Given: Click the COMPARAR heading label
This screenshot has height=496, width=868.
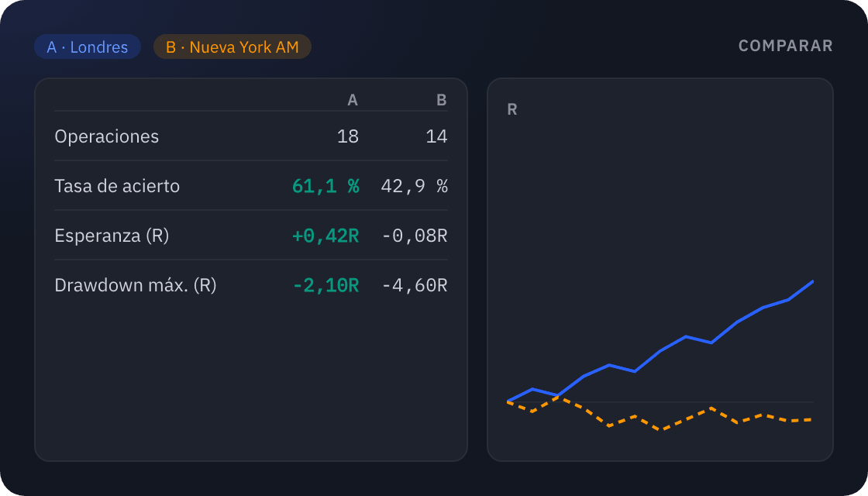Looking at the screenshot, I should pyautogui.click(x=786, y=46).
